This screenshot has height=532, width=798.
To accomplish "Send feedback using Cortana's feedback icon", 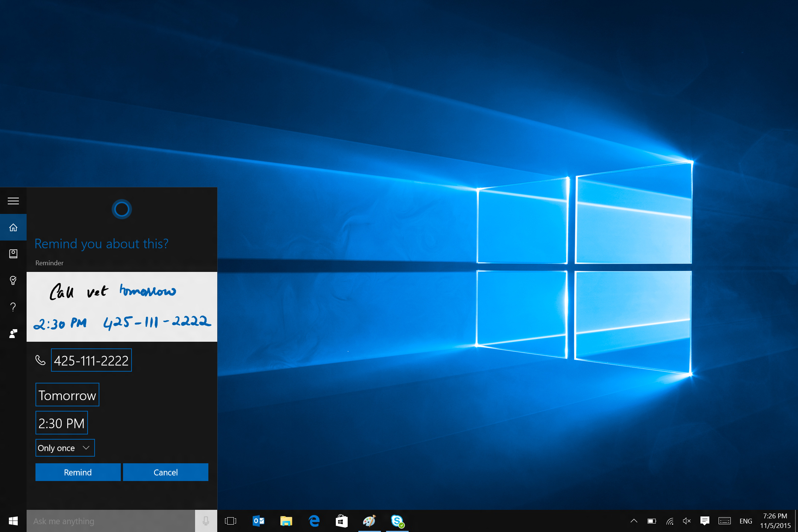I will coord(13,333).
